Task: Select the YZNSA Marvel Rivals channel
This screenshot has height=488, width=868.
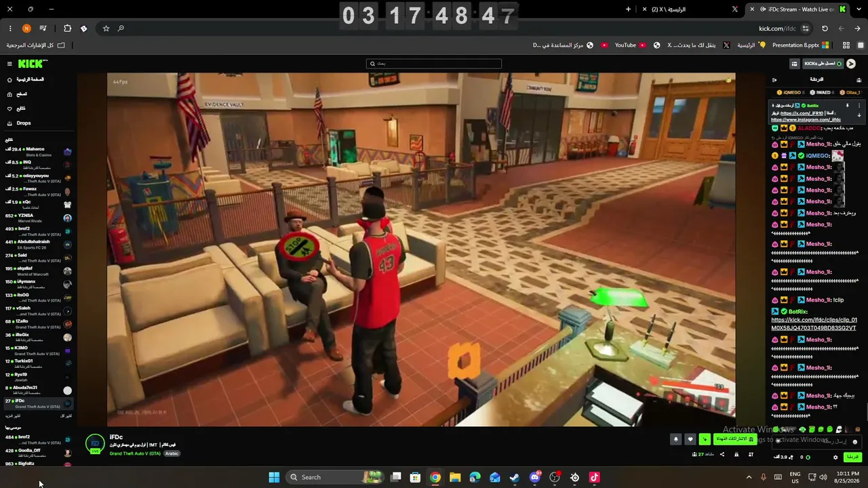Action: click(x=37, y=218)
